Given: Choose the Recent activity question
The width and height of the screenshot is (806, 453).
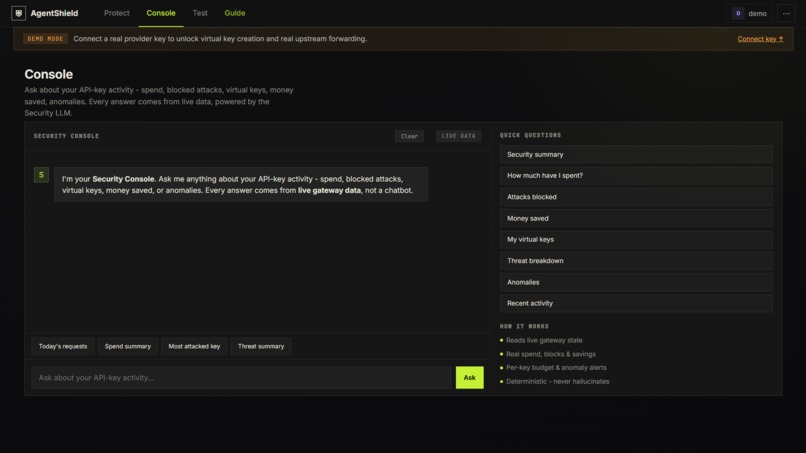Looking at the screenshot, I should point(636,303).
